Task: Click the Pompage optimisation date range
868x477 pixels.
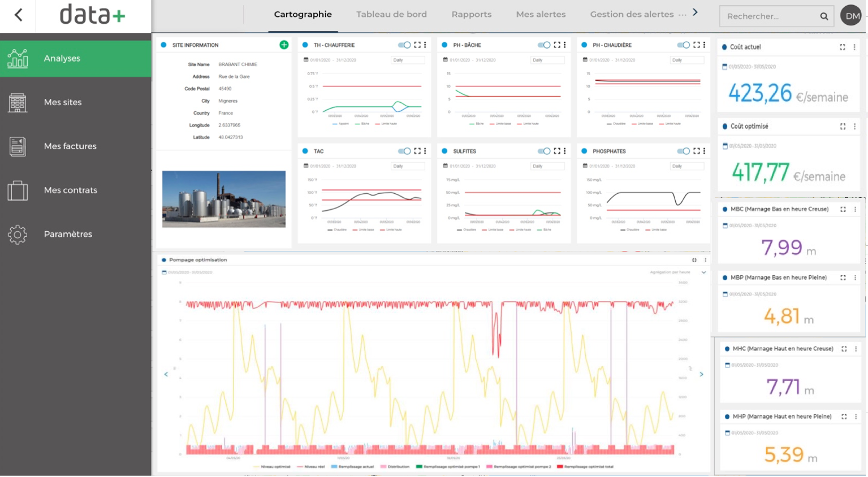Action: click(190, 272)
